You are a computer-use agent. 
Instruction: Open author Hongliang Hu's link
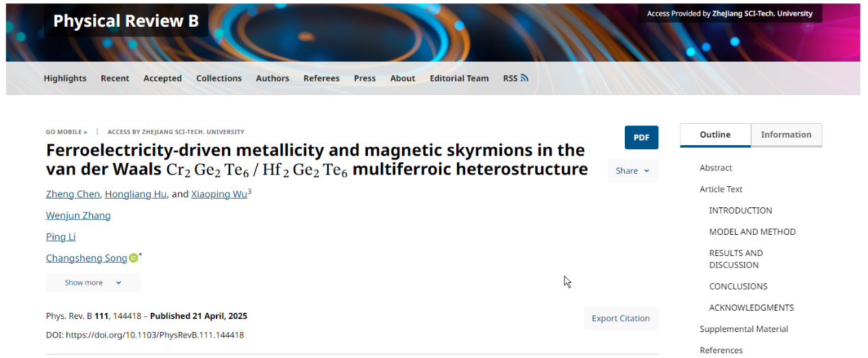(x=136, y=194)
